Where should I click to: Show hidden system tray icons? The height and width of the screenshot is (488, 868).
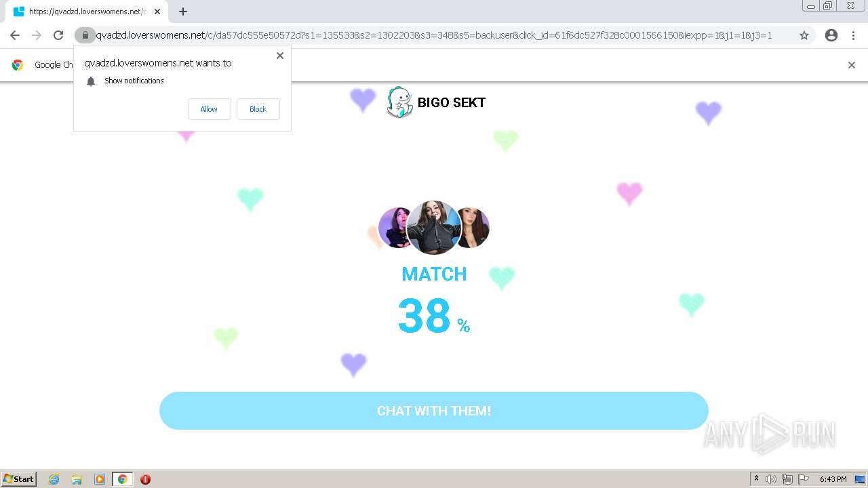(x=756, y=479)
